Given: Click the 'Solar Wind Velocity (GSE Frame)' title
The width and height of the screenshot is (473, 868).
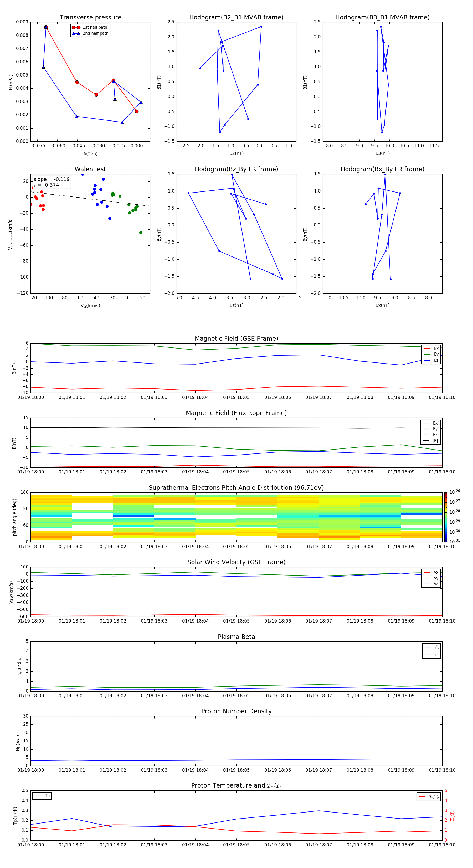Looking at the screenshot, I should click(236, 562).
